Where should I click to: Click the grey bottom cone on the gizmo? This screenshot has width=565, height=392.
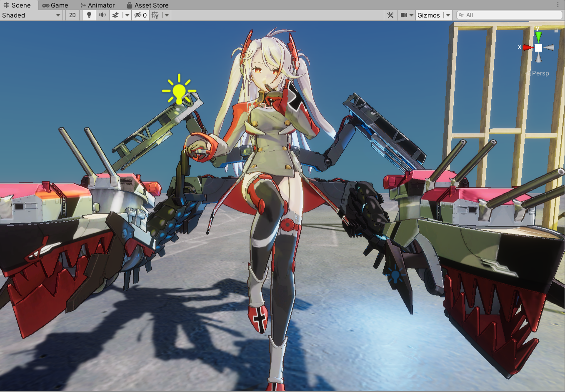pyautogui.click(x=539, y=58)
